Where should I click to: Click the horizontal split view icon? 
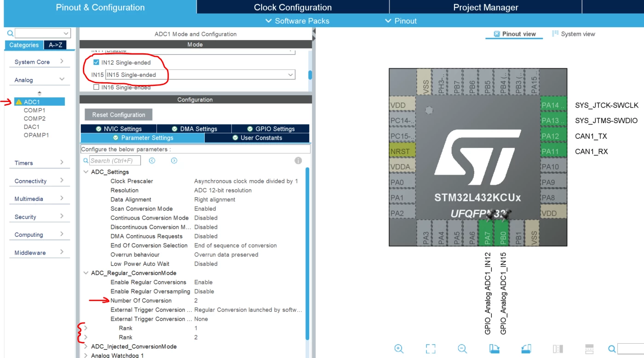pos(590,349)
